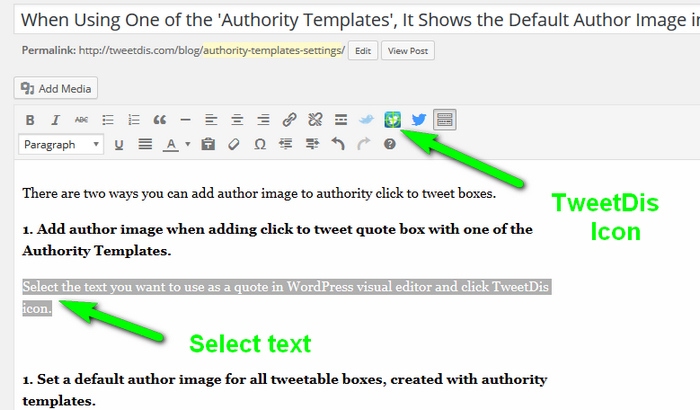Insert Read More tag
Image resolution: width=700 pixels, height=410 pixels.
[x=341, y=120]
